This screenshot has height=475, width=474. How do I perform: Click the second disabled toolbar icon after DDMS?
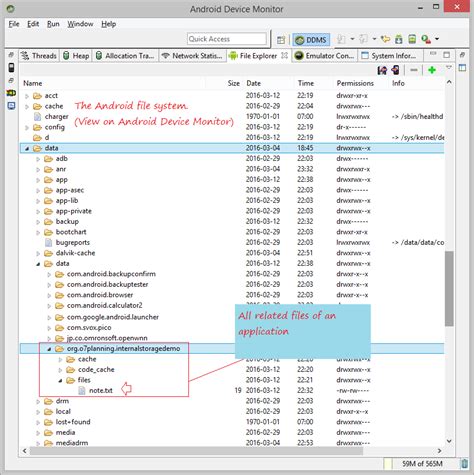tap(363, 39)
